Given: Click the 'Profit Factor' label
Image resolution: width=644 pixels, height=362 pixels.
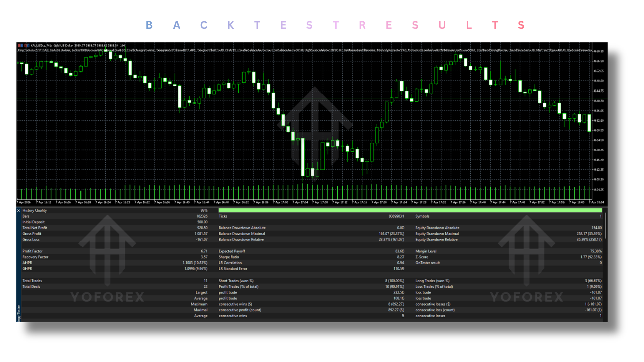Looking at the screenshot, I should point(32,251).
